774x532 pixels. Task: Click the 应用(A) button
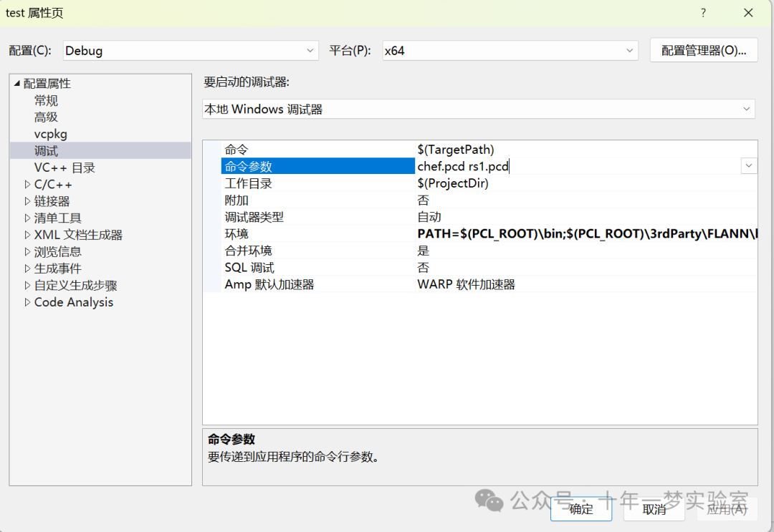tap(727, 509)
